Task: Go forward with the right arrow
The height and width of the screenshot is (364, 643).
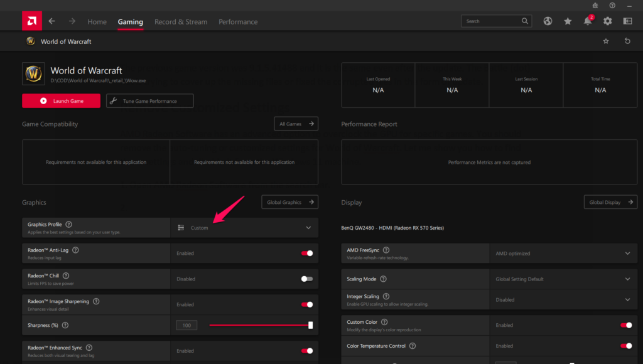Action: click(x=72, y=21)
